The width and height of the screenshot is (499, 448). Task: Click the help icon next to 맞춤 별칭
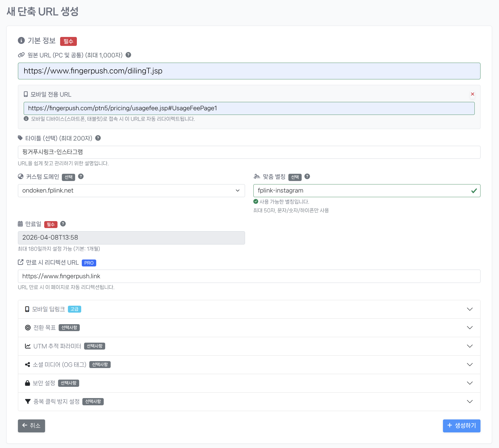pos(307,176)
